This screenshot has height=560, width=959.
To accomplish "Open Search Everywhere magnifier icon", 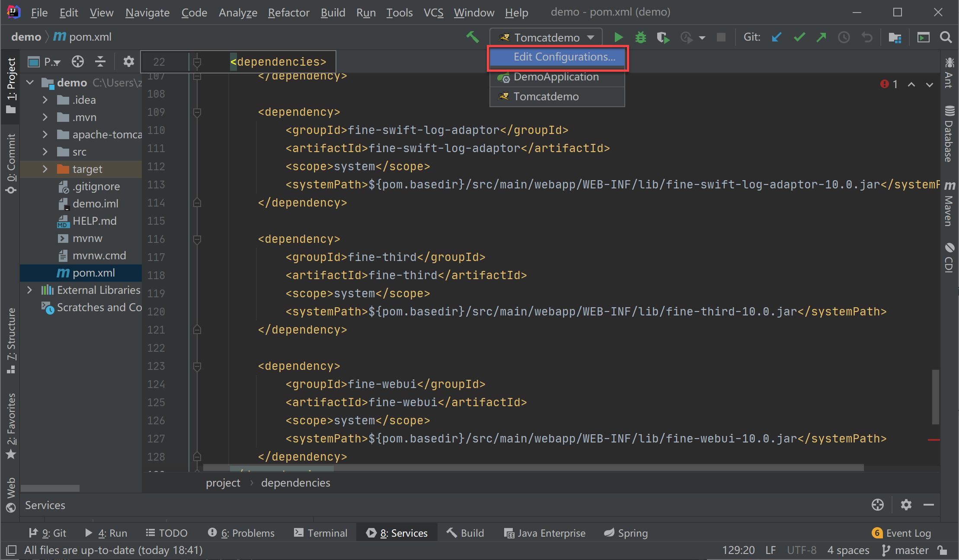I will [x=946, y=38].
